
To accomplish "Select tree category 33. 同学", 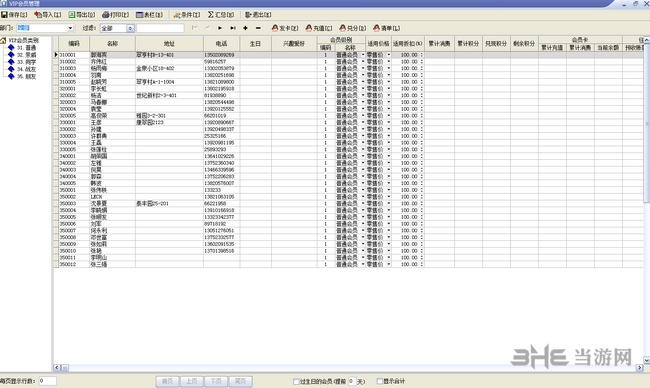I will tap(27, 62).
